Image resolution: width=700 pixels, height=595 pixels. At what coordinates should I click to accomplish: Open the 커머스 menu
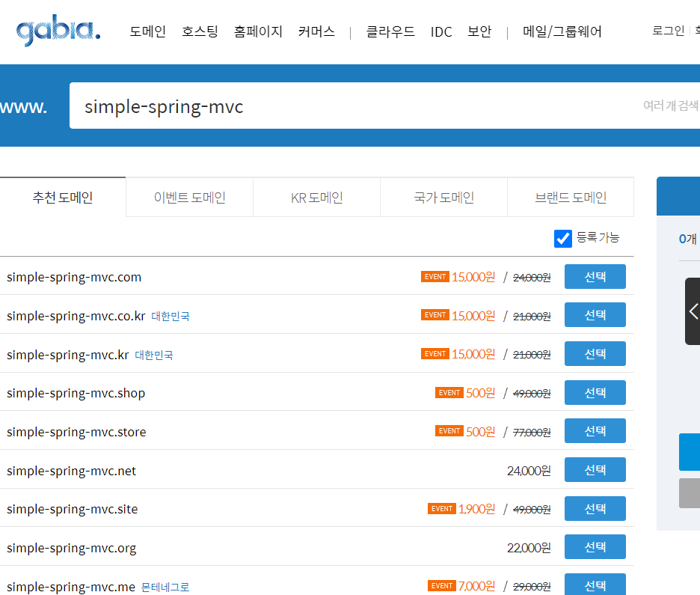click(x=316, y=31)
